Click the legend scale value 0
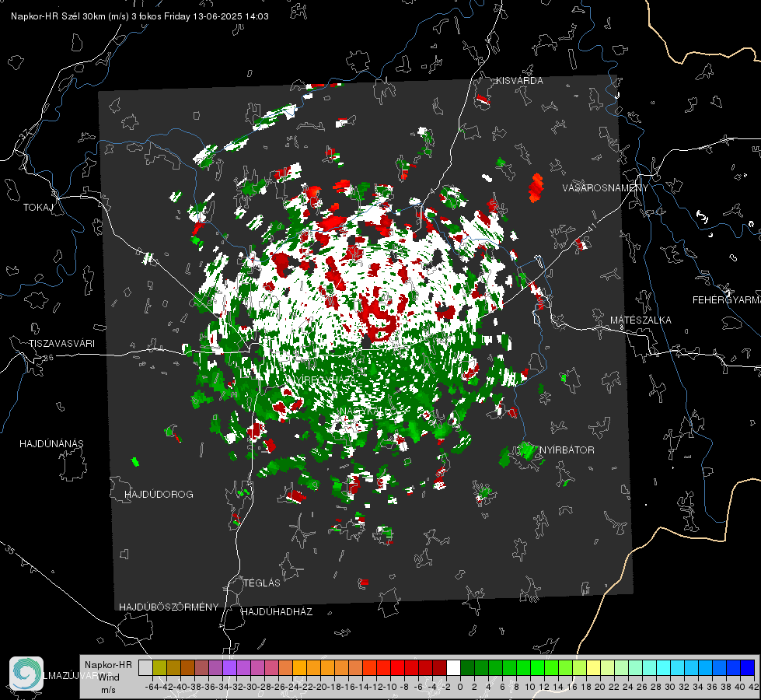 (460, 687)
